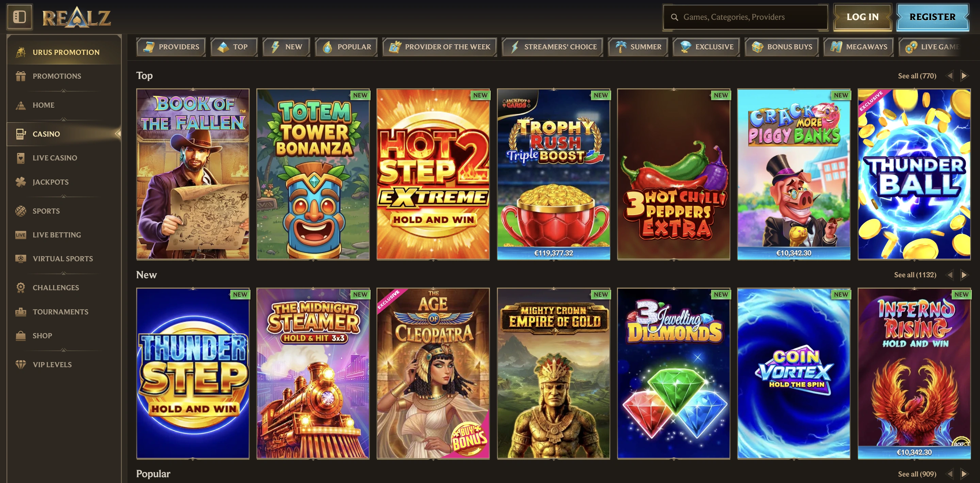Open Mighty Crown Empire of Gold game

click(554, 373)
